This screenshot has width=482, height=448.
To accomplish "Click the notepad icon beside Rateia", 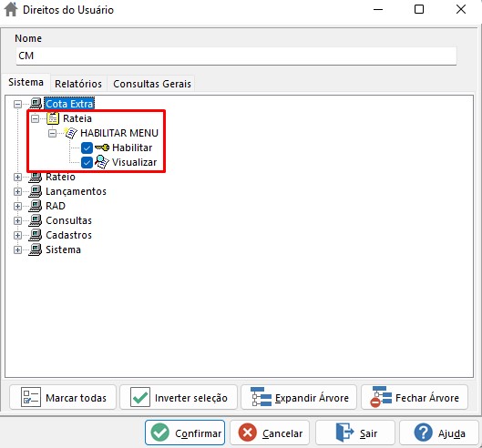I will (53, 118).
